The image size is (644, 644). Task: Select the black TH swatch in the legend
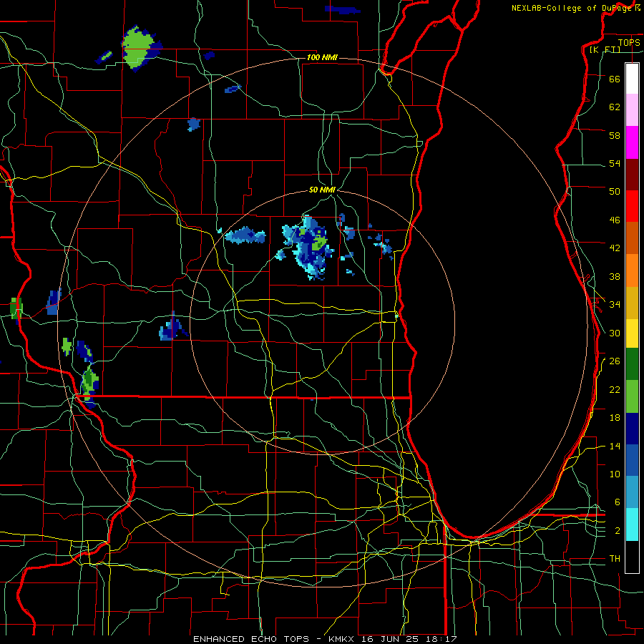pyautogui.click(x=632, y=557)
